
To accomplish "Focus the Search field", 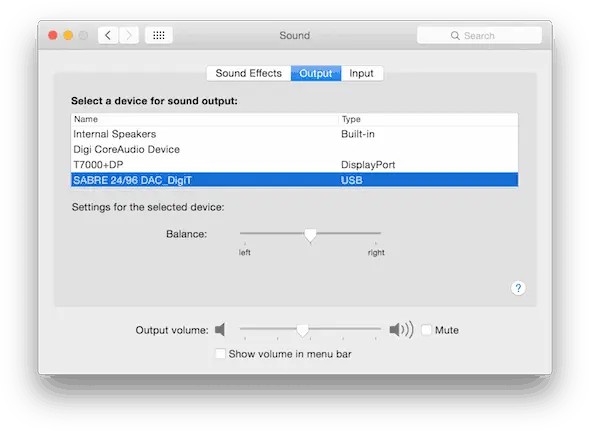I will [x=479, y=36].
